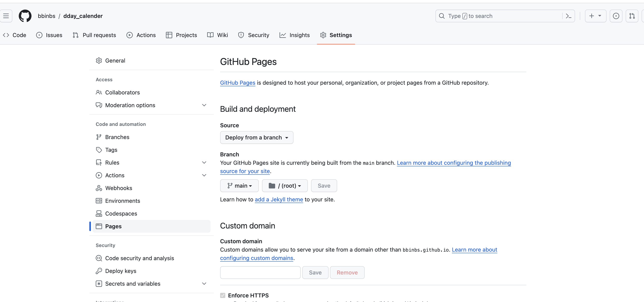Open Learn more about configuring publishing source

pos(454,163)
